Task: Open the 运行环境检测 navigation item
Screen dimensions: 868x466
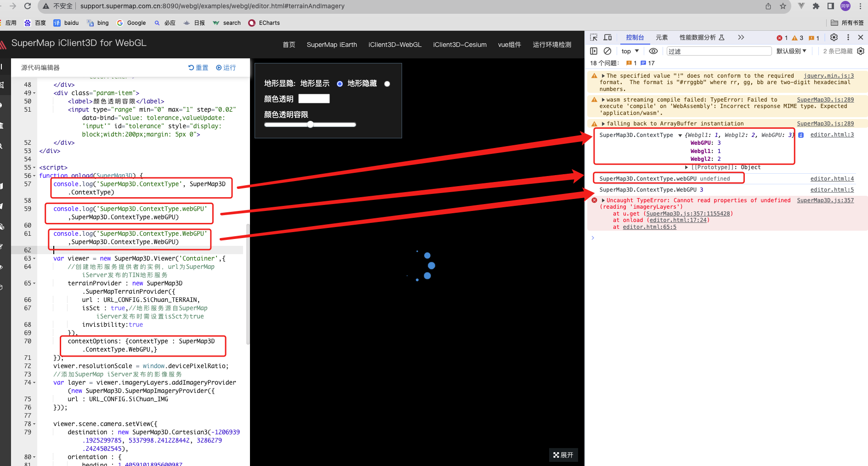Action: [x=552, y=45]
